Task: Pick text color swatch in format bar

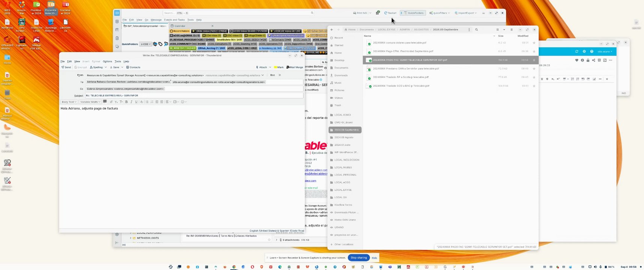Action: point(105,101)
